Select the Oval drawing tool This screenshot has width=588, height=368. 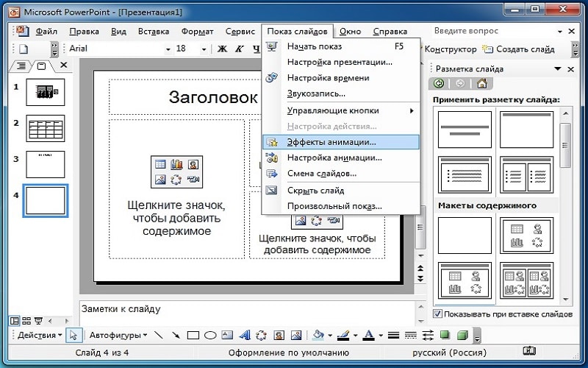[210, 335]
